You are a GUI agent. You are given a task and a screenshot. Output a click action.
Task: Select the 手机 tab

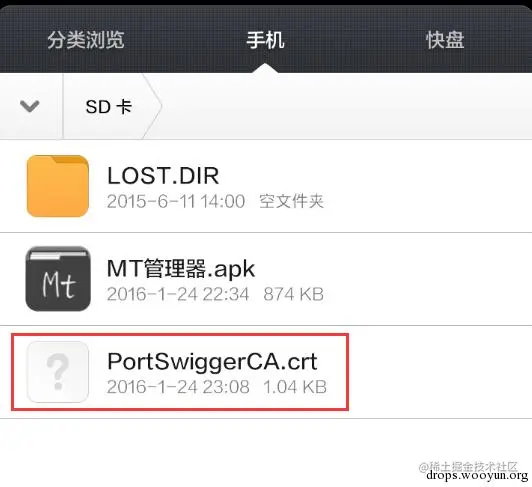click(x=265, y=40)
